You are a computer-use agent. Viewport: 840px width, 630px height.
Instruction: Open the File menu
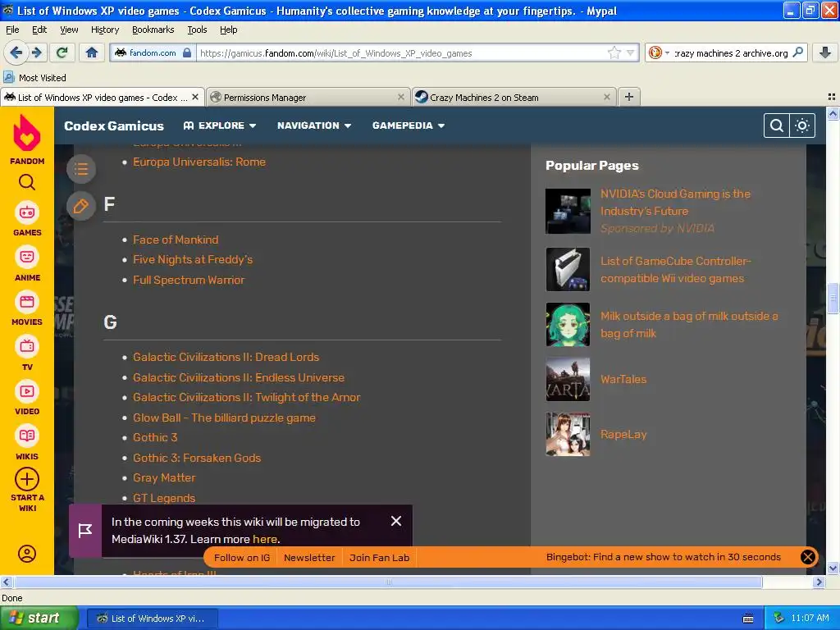[x=12, y=30]
